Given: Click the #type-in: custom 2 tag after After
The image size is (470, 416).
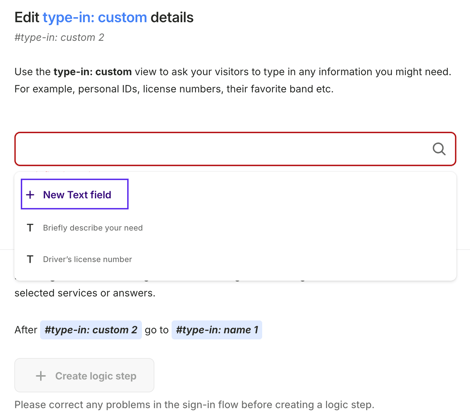Looking at the screenshot, I should point(91,330).
